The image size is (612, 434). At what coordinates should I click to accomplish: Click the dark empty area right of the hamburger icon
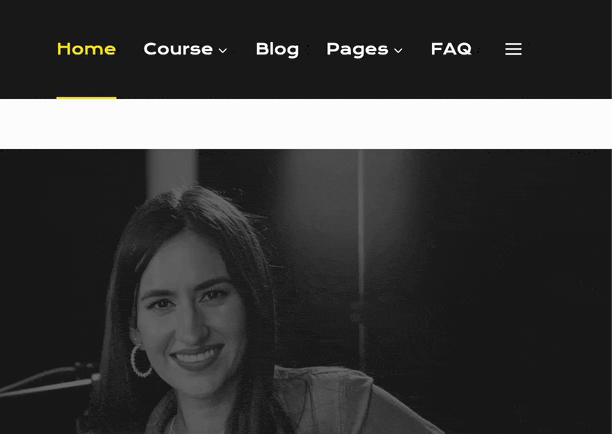(566, 49)
